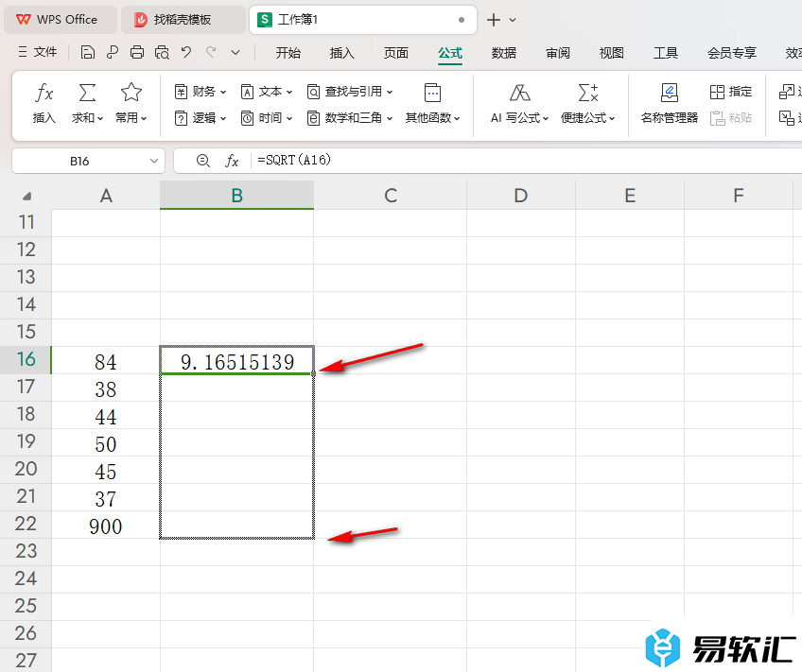Click cell A21 containing 37
This screenshot has width=802, height=672.
[106, 498]
